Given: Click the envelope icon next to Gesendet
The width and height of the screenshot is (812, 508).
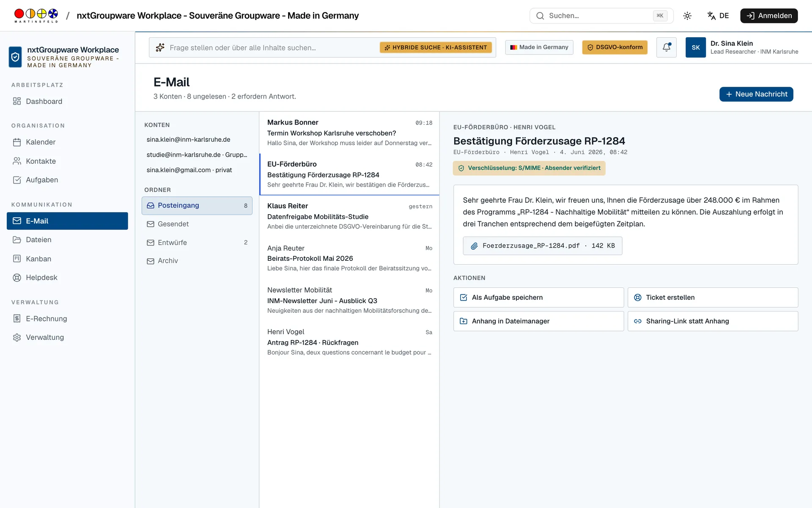Looking at the screenshot, I should coord(151,224).
